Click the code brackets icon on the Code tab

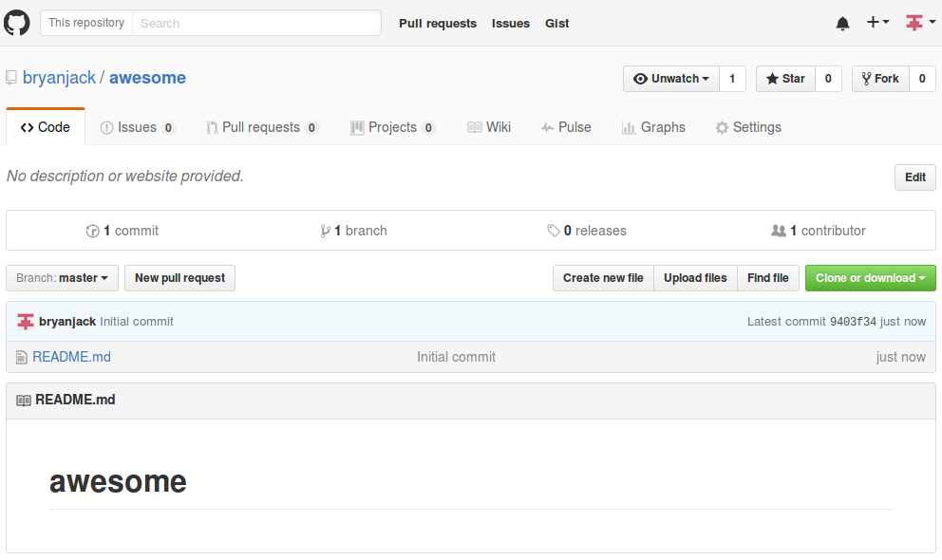(27, 128)
